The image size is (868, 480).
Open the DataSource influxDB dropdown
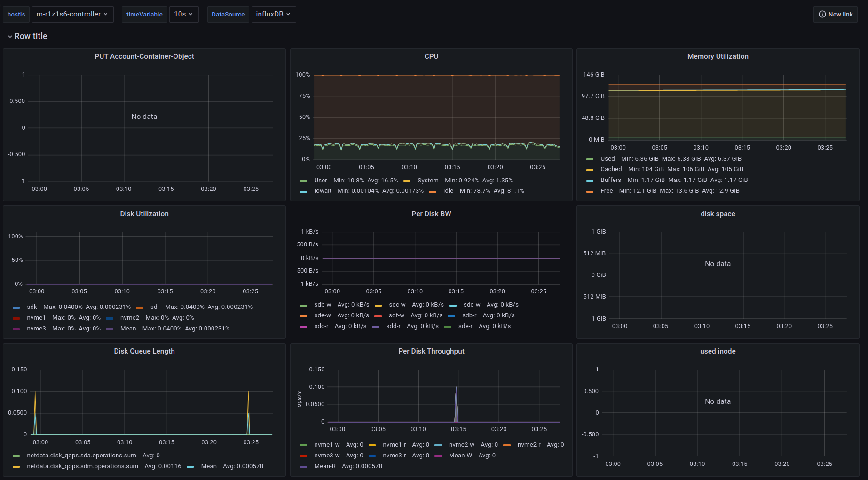(x=273, y=14)
